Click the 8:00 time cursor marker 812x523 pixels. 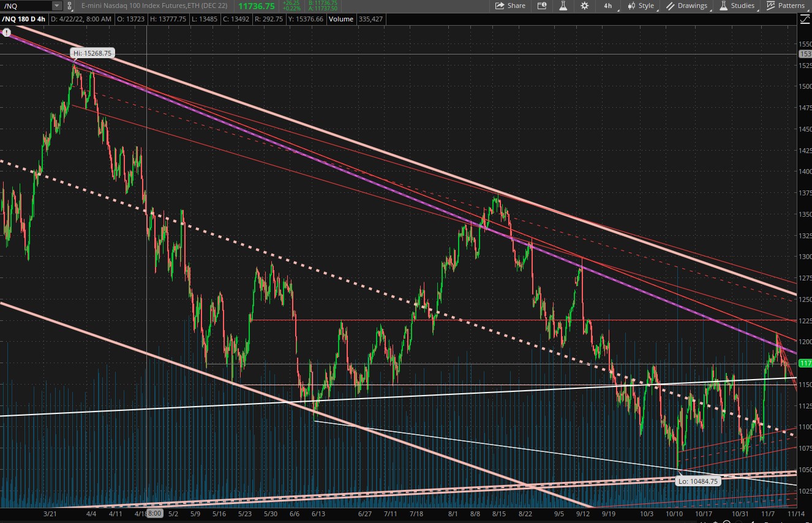[155, 513]
